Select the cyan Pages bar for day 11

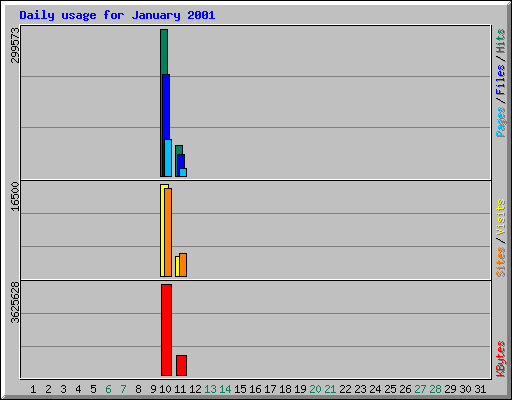tap(183, 172)
